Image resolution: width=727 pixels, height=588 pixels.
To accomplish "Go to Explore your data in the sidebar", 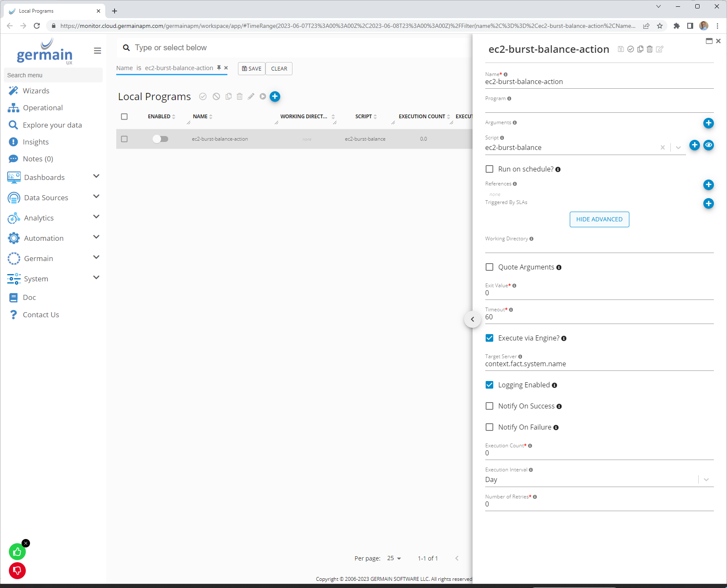I will coord(52,125).
